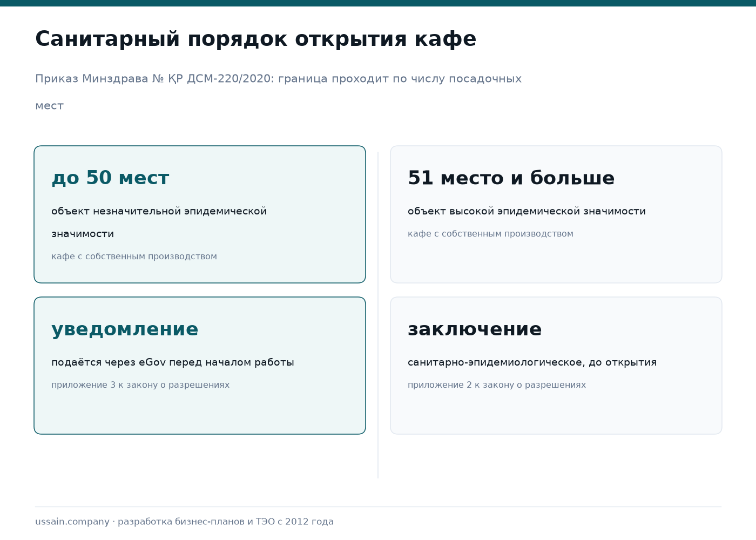Click "кафе с собственным производством" under "51 место и больше"
This screenshot has height=540, width=756.
point(490,234)
